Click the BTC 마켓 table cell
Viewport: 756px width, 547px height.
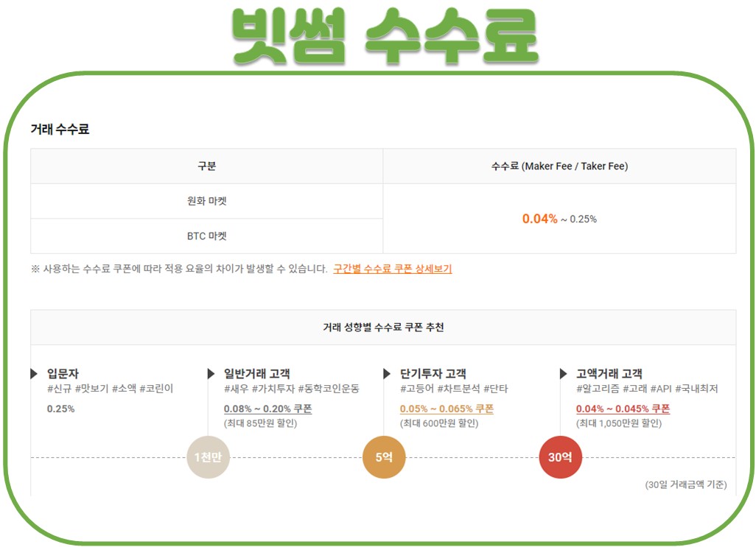[x=207, y=236]
